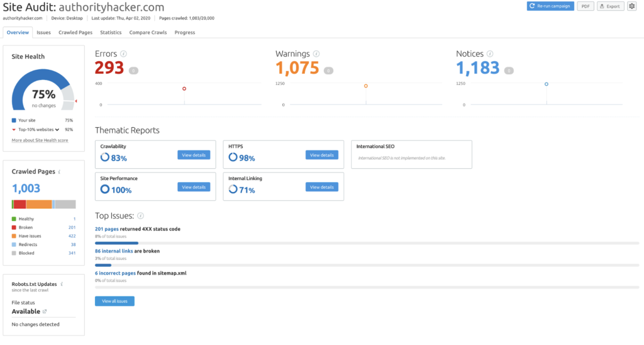
Task: Open robots.txt external link icon
Action: (45, 311)
